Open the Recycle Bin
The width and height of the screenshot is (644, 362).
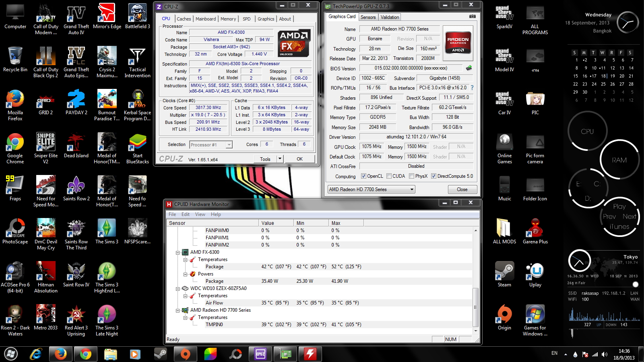(15, 60)
